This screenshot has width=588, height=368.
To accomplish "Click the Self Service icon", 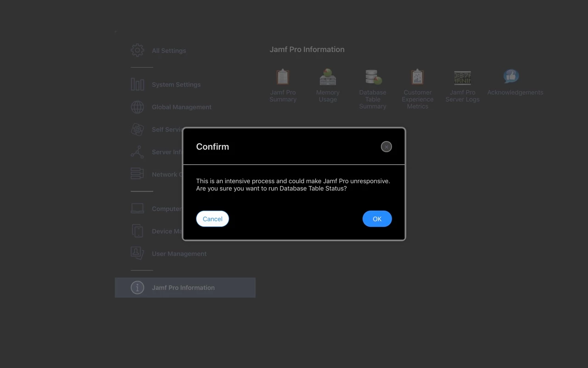I will 137,129.
